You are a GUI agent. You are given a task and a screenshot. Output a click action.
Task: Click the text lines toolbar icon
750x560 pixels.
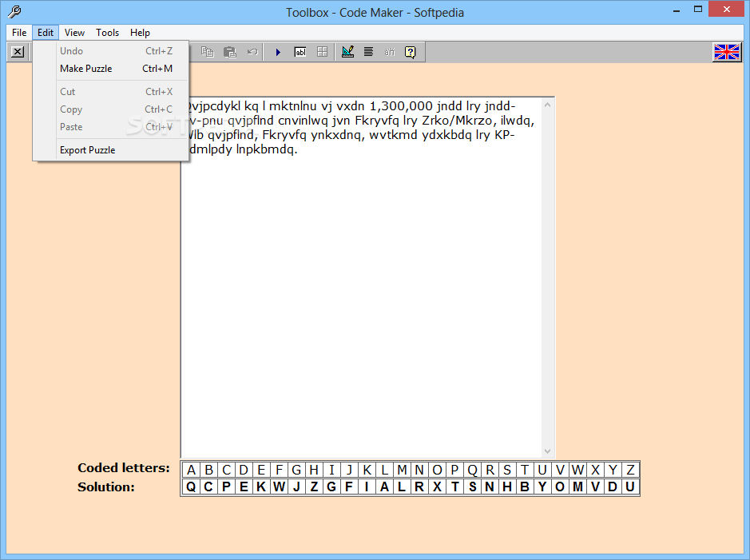[368, 51]
